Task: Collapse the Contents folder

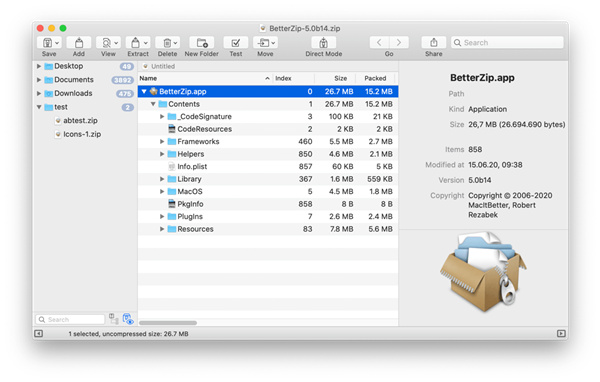Action: [x=153, y=104]
